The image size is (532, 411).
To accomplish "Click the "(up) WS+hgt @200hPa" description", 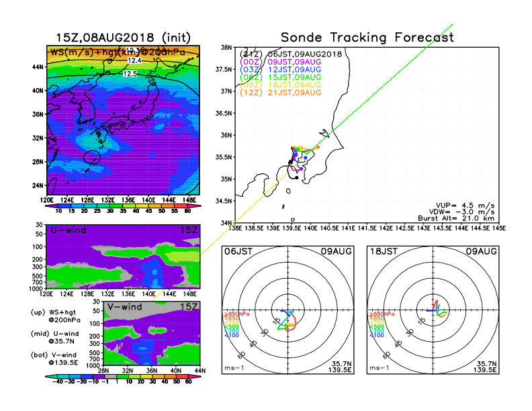I will (56, 316).
